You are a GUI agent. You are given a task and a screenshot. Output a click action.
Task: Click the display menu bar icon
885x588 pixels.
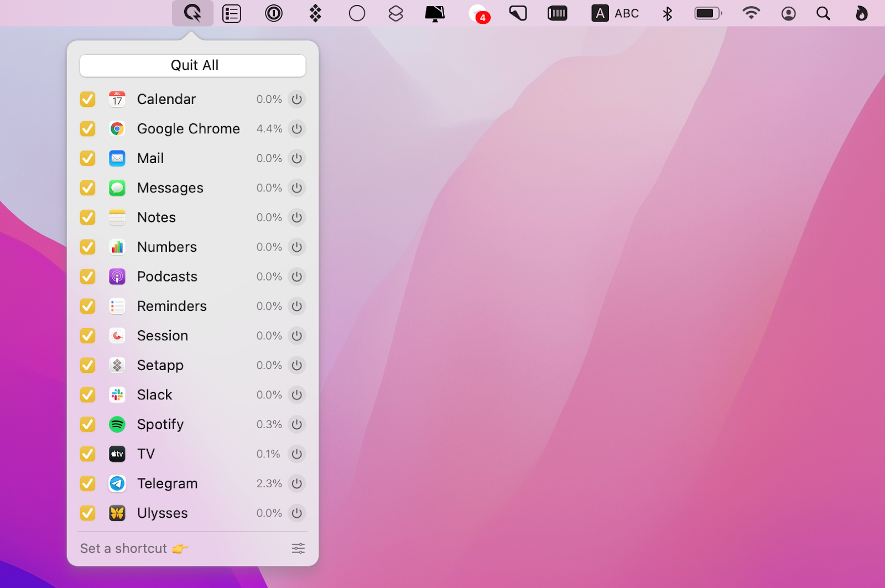(x=435, y=13)
